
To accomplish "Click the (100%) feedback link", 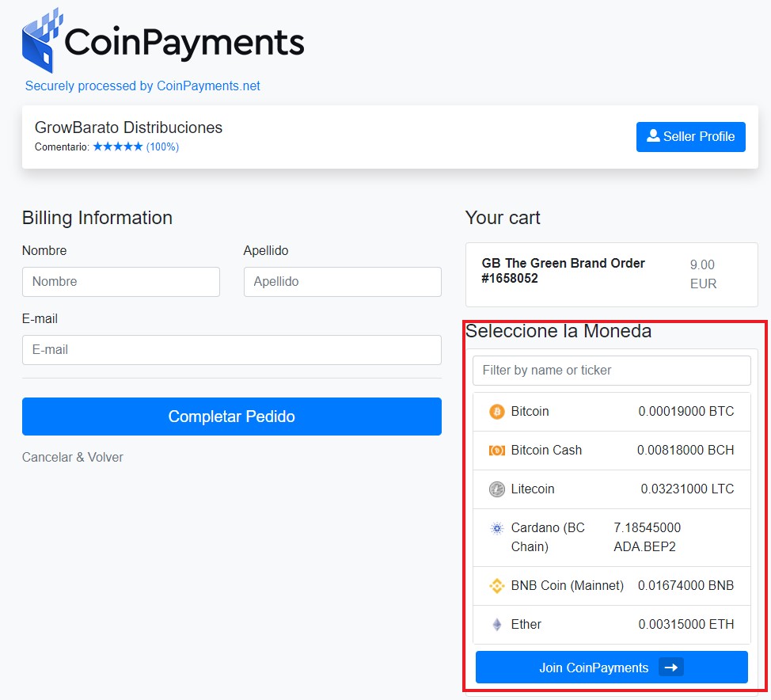I will click(162, 146).
